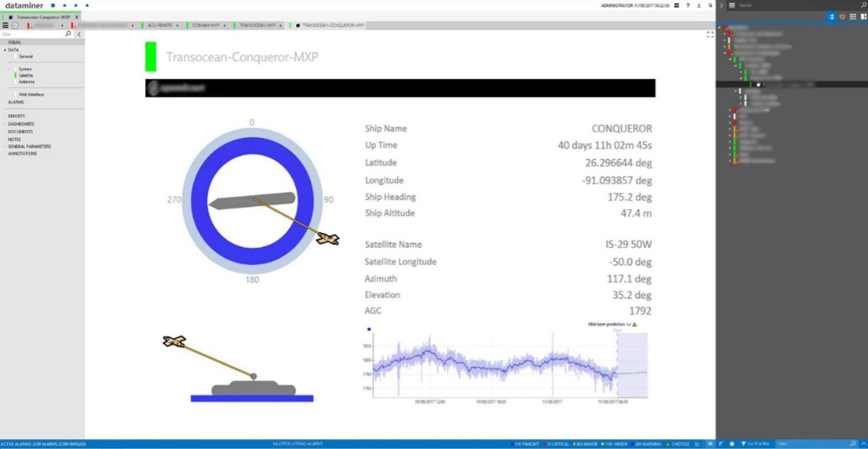Open dropdown arrow after ACU-REMOTE breadcrumb

point(177,25)
